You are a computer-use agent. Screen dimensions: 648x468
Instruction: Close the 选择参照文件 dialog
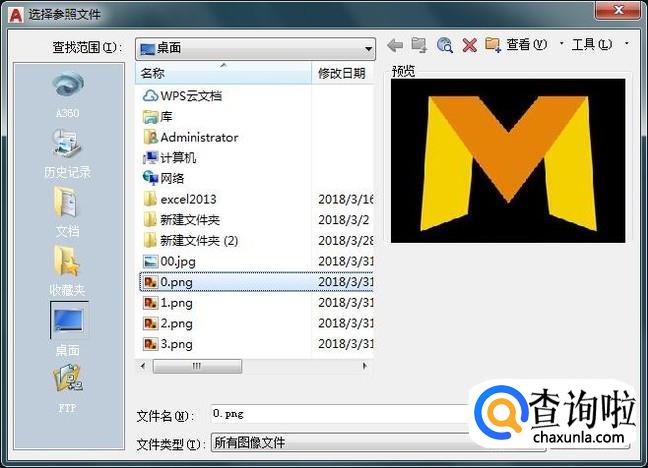pos(618,10)
